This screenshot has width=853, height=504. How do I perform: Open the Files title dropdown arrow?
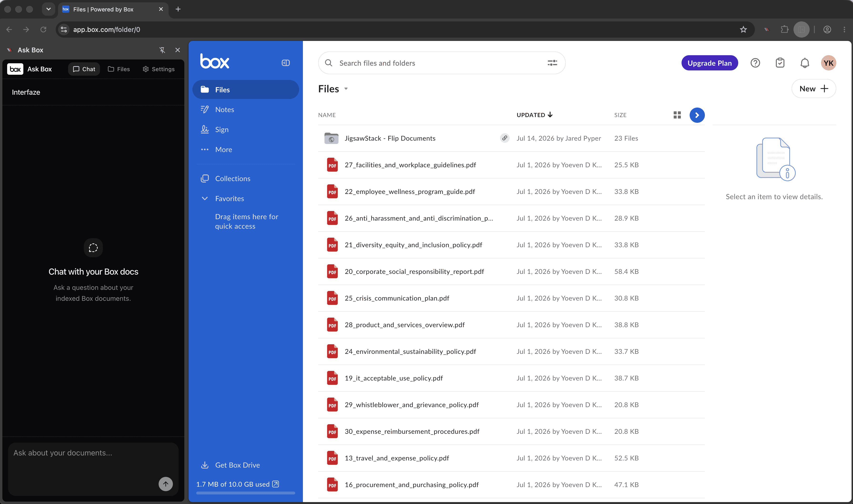346,89
